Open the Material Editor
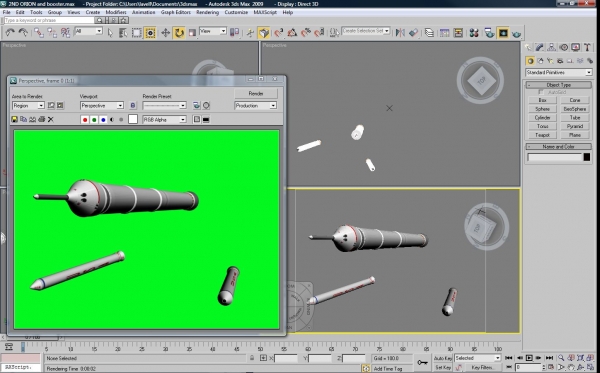 (x=474, y=33)
